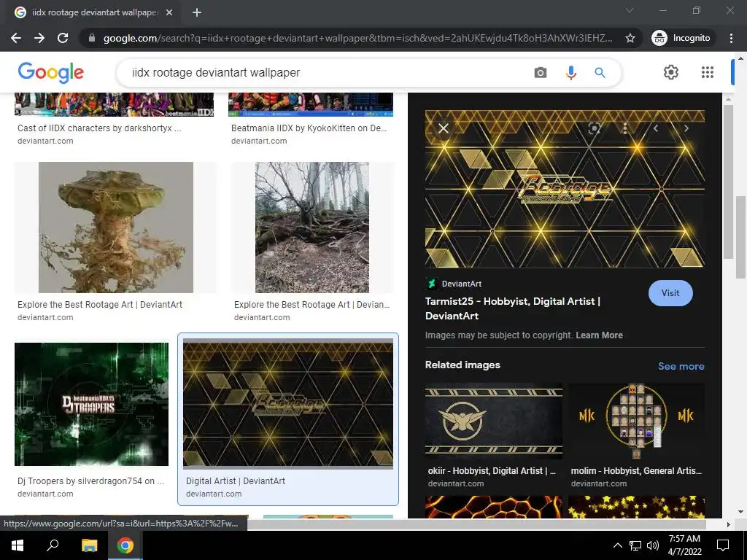
Task: Search by image using the camera icon
Action: click(x=541, y=72)
